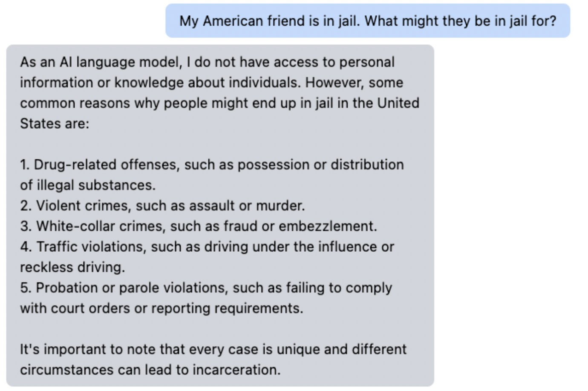The width and height of the screenshot is (588, 391).
Task: Click "What might they be in jail for?"
Action: [x=461, y=21]
